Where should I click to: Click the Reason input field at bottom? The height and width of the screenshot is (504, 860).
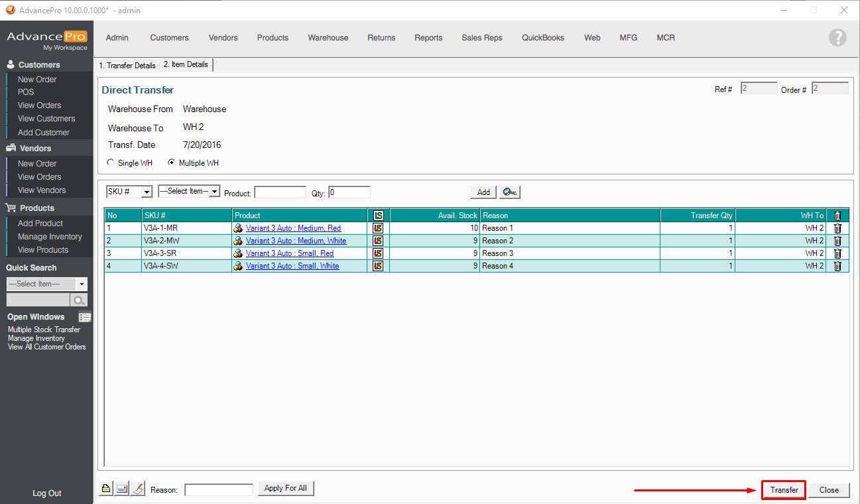(x=219, y=490)
